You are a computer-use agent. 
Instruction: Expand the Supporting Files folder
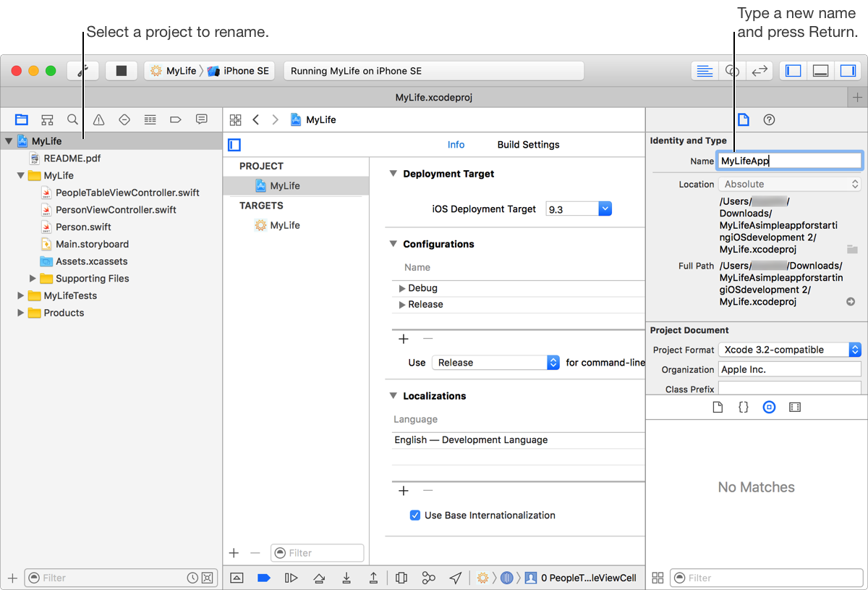(33, 279)
